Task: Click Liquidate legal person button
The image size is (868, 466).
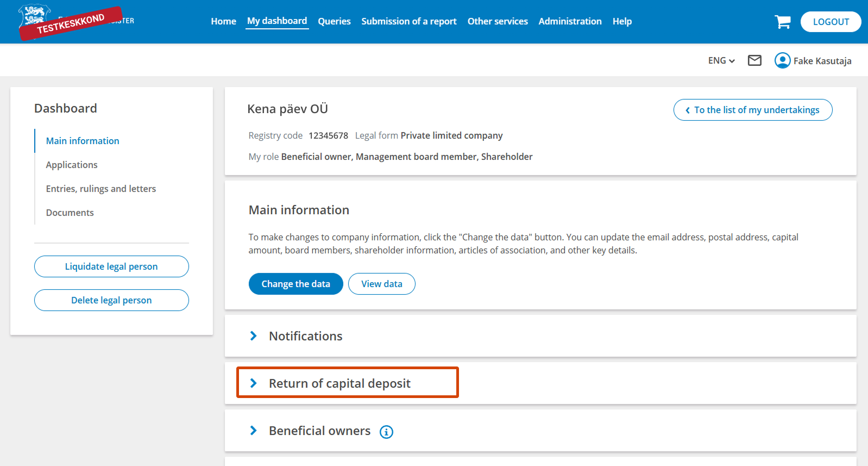Action: coord(111,266)
